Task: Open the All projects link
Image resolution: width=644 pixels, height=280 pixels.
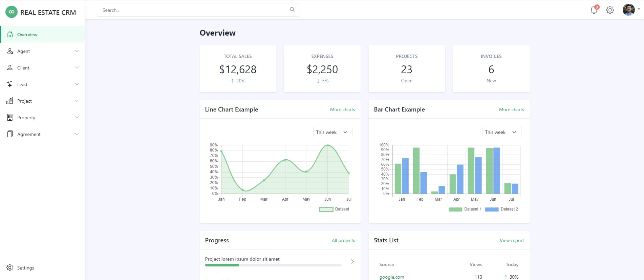Action: click(343, 240)
